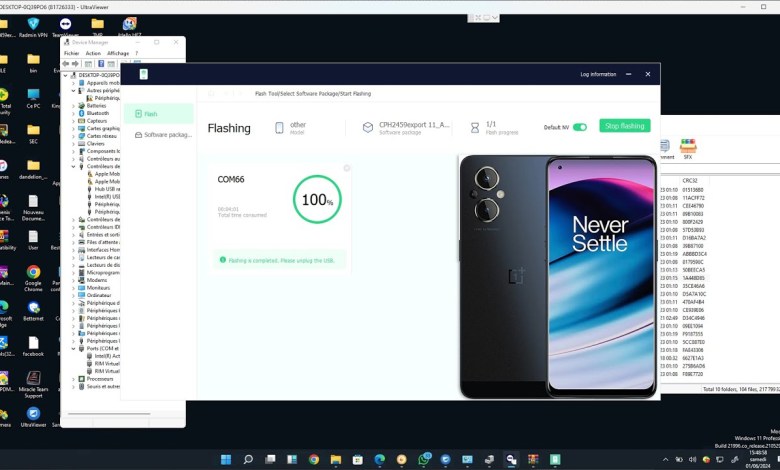Open the Google Chrome desktop shortcut
780x470 pixels.
coord(33,275)
